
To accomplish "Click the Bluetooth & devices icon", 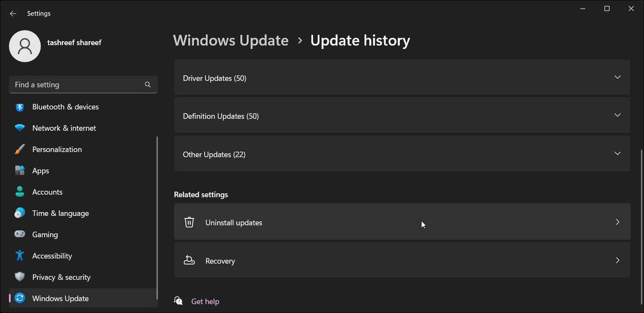I will coord(20,107).
